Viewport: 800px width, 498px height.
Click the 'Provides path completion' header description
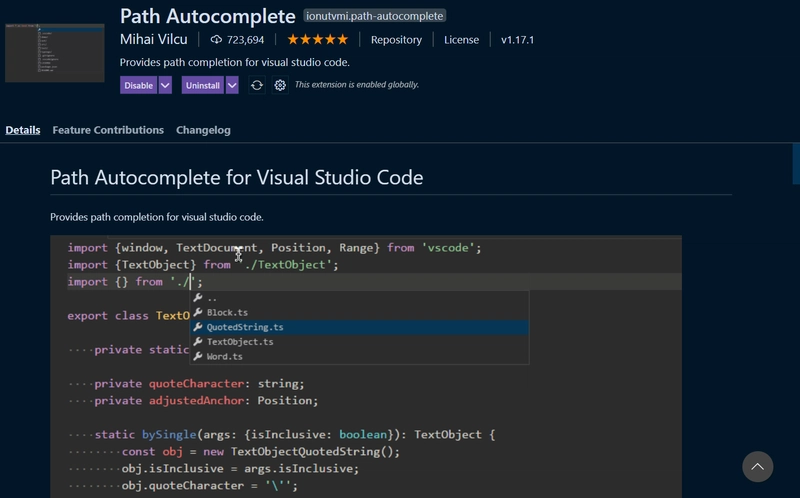point(235,62)
